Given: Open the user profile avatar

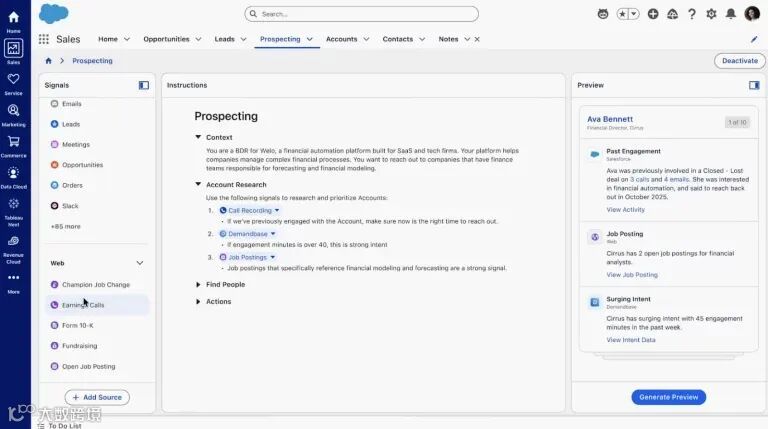Looking at the screenshot, I should click(x=752, y=14).
